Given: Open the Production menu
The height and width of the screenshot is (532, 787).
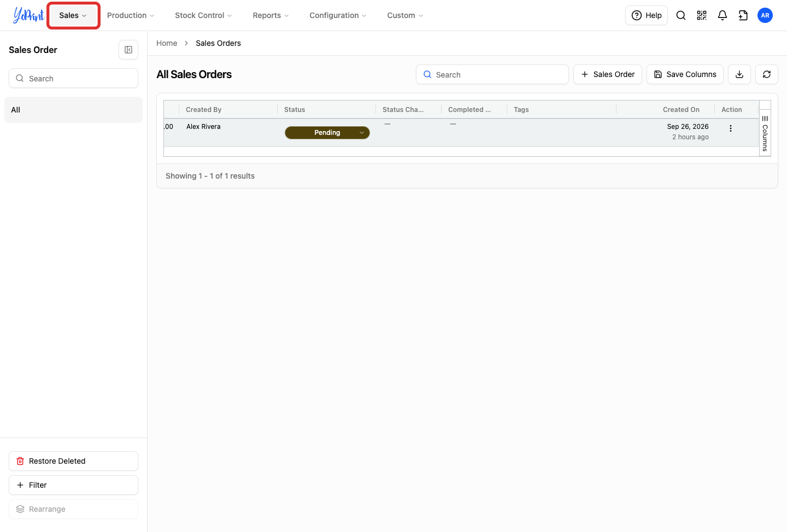Looking at the screenshot, I should 131,15.
